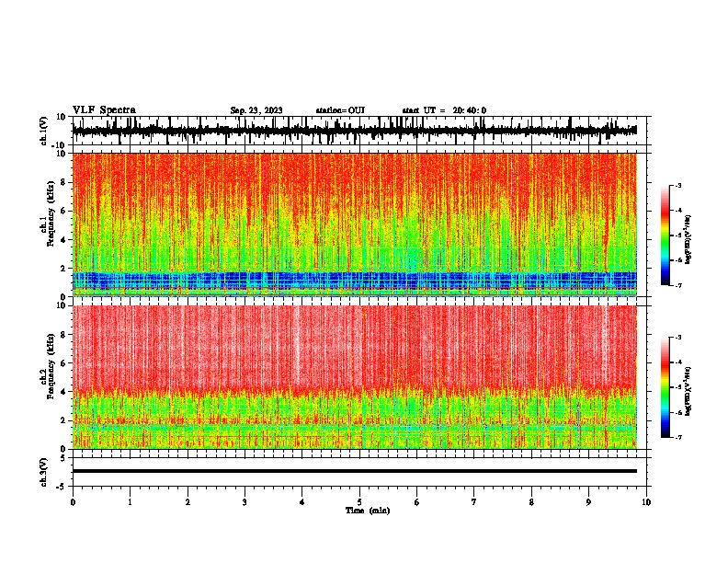Click the "-10" tick on ch.1 voltage axis
728x563 pixels.
60,145
